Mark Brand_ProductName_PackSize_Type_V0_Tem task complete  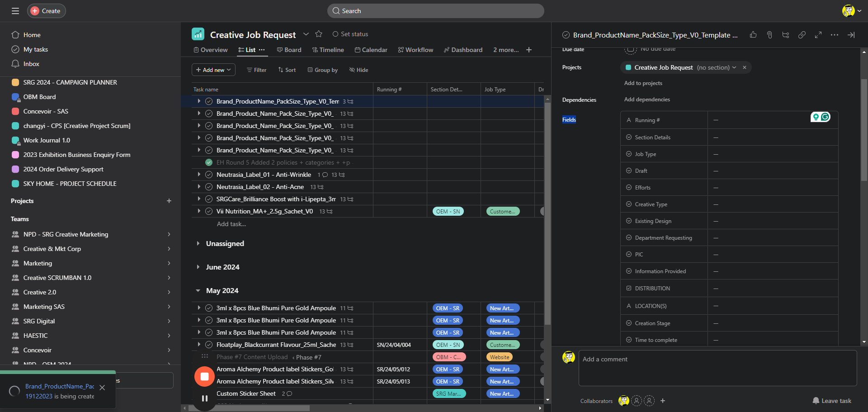pos(209,101)
